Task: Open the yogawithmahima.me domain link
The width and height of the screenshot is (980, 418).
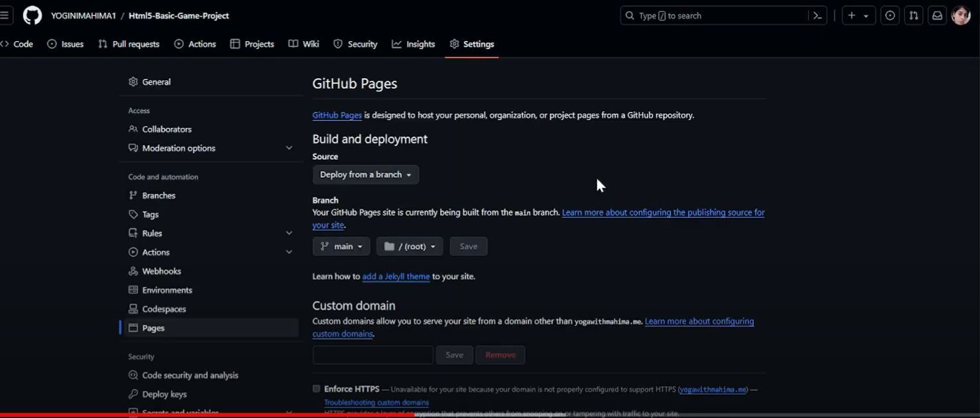Action: tap(713, 390)
